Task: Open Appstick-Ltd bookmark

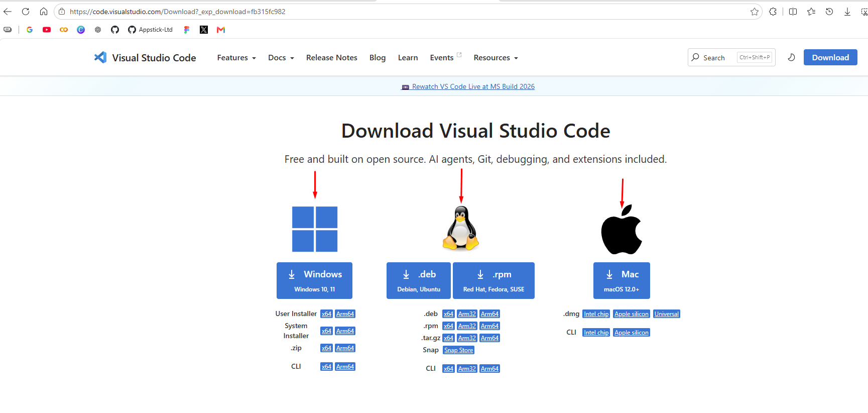Action: click(150, 30)
